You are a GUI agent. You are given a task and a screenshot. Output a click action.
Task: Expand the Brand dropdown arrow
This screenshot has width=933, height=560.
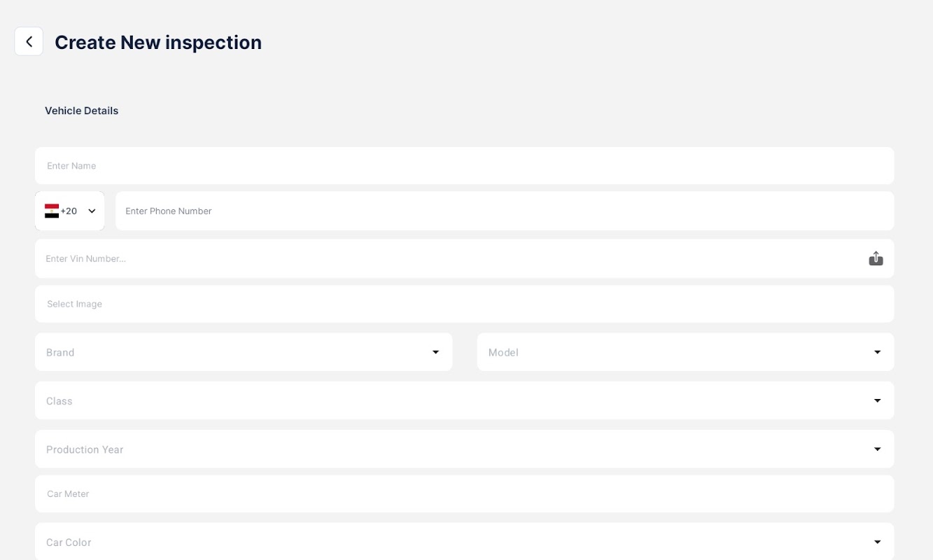(435, 352)
